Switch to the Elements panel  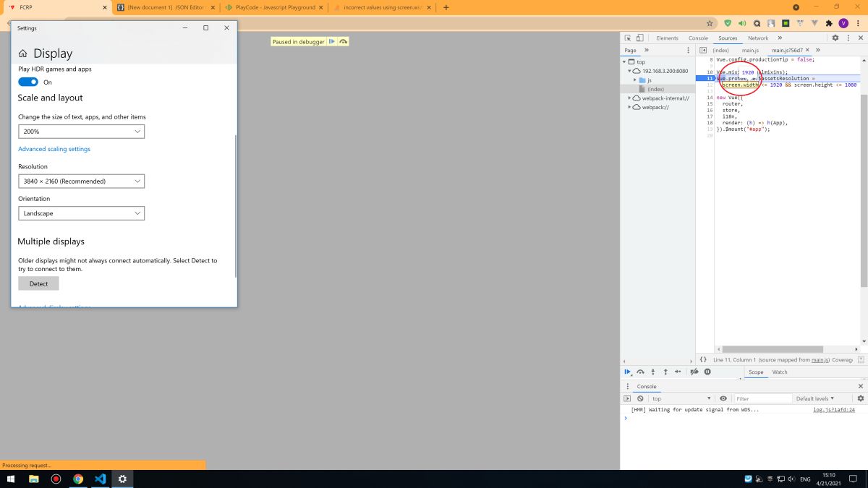[x=668, y=38]
